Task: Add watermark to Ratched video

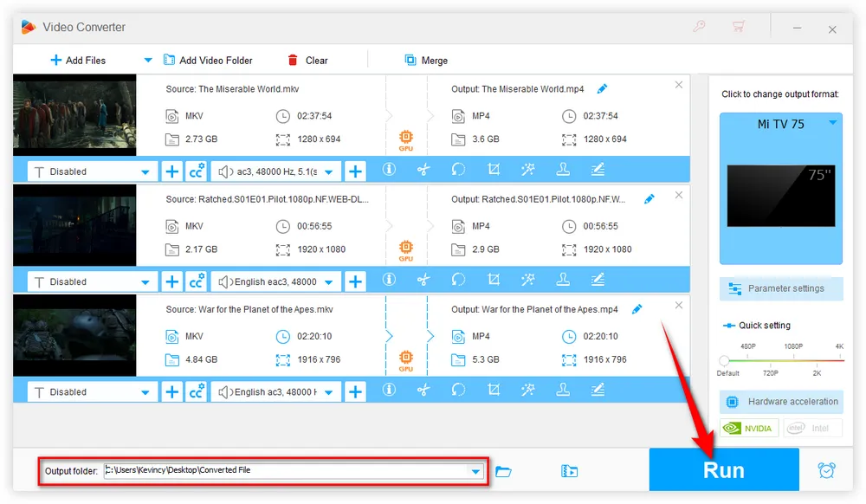Action: coord(563,280)
